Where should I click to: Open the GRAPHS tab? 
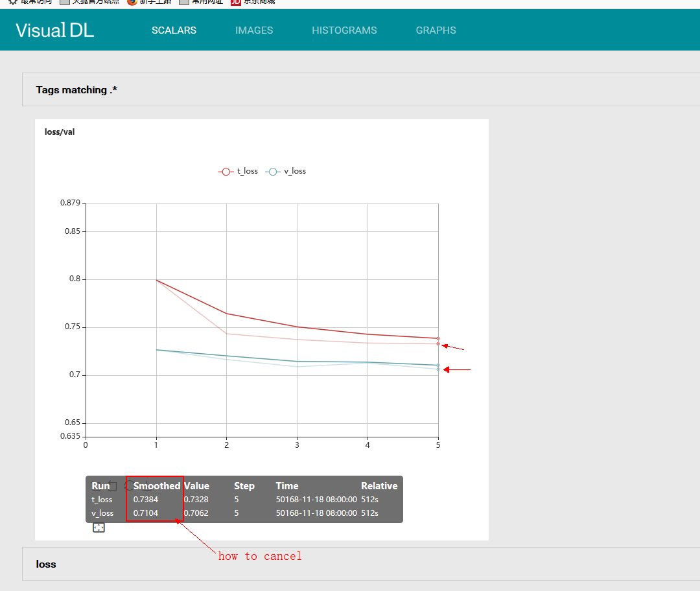[436, 30]
